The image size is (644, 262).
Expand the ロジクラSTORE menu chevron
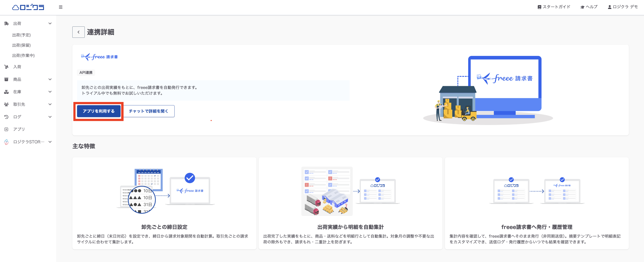[50, 142]
